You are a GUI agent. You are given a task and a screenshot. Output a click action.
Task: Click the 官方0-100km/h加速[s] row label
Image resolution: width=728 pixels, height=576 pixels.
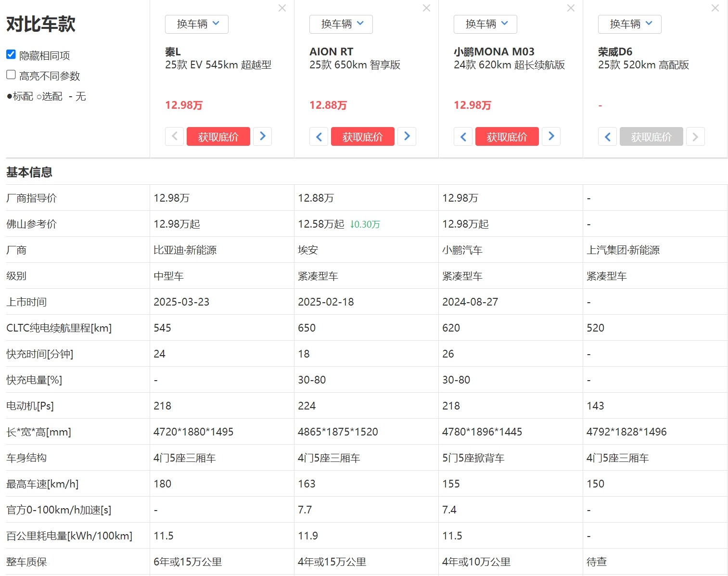(x=59, y=510)
